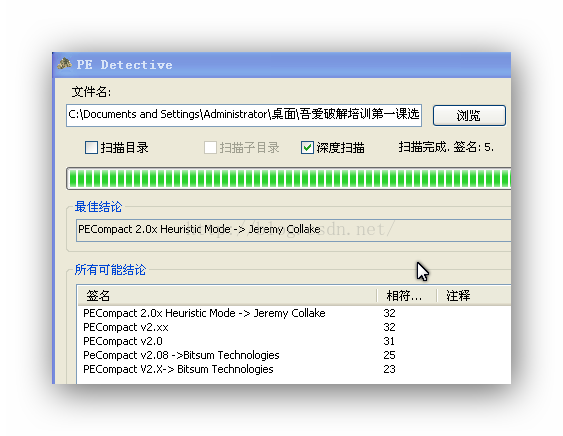This screenshot has height=436, width=563.
Task: Select the PECompact v2.xx row
Action: click(x=294, y=327)
